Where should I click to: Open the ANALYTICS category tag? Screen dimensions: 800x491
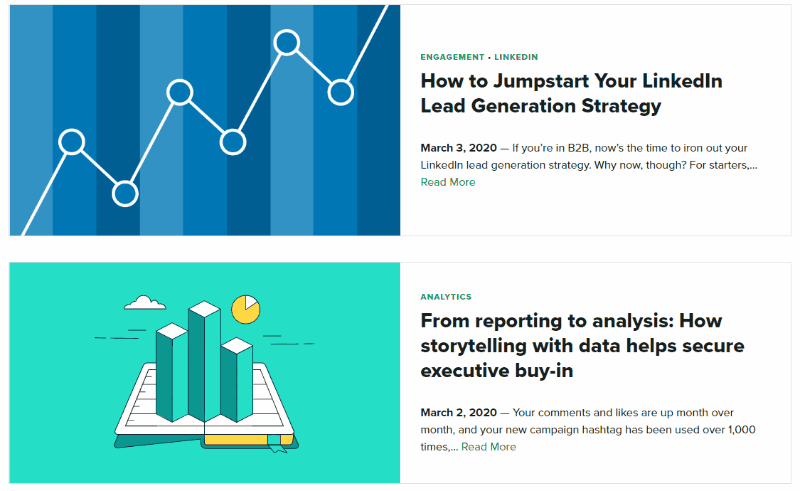[x=446, y=297]
